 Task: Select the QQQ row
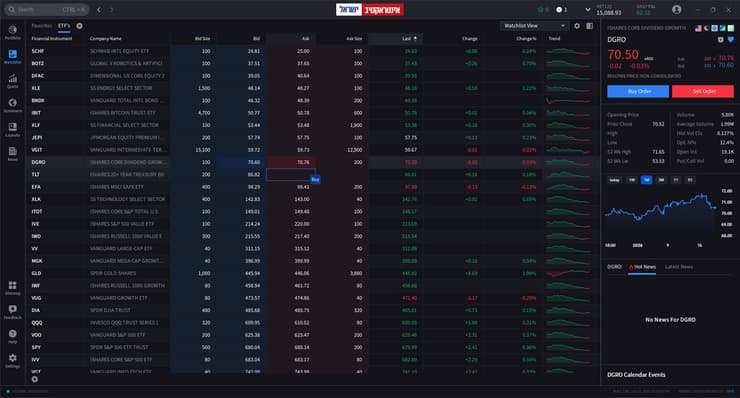pos(312,322)
